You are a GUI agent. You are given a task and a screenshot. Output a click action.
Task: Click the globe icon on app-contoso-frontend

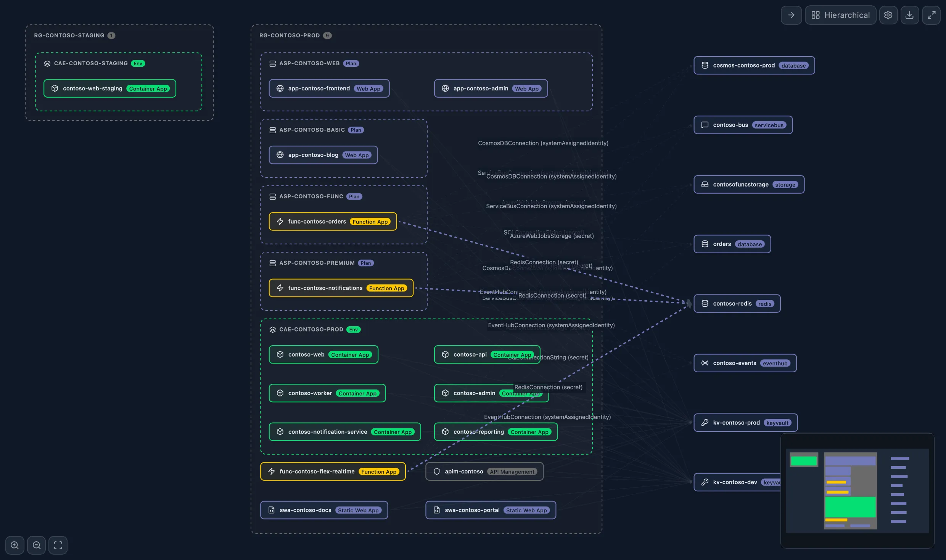280,88
